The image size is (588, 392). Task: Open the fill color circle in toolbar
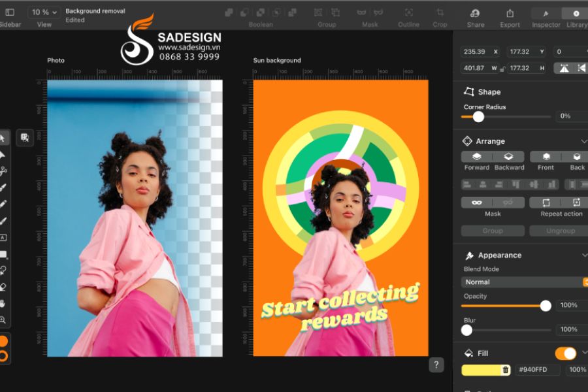(3, 341)
